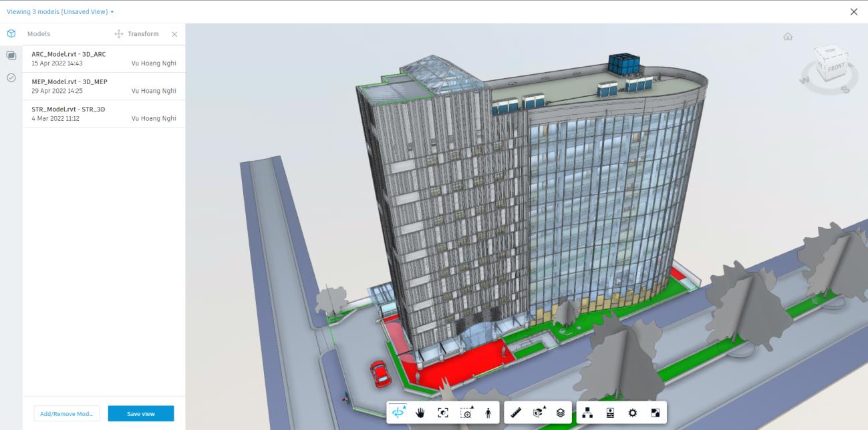Select ARC_Model.rvt - 3D_ARC model
The height and width of the screenshot is (430, 868).
click(104, 59)
